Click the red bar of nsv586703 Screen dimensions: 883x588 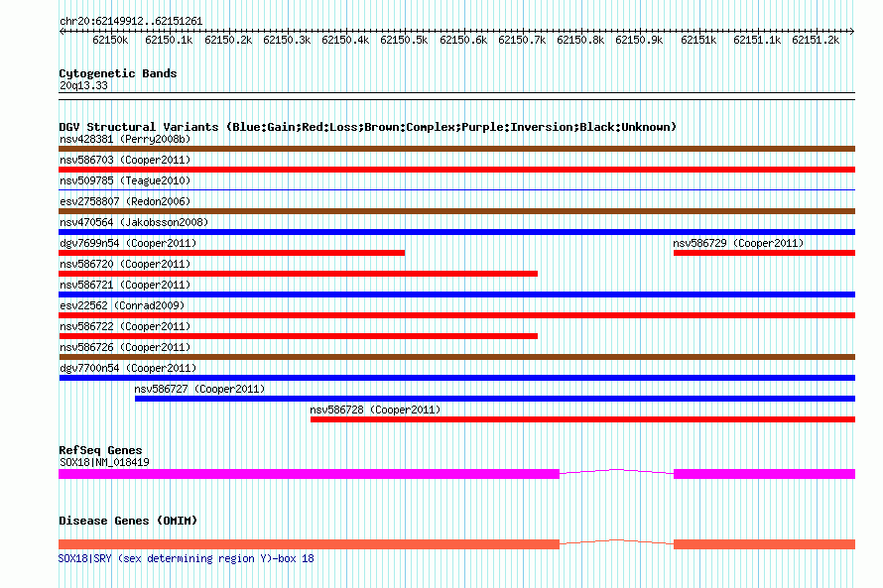[456, 170]
